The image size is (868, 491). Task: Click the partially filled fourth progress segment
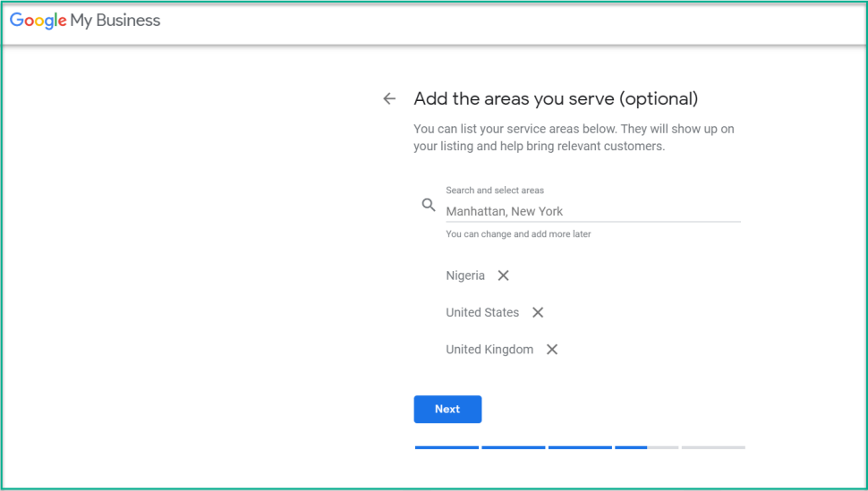[x=647, y=447]
